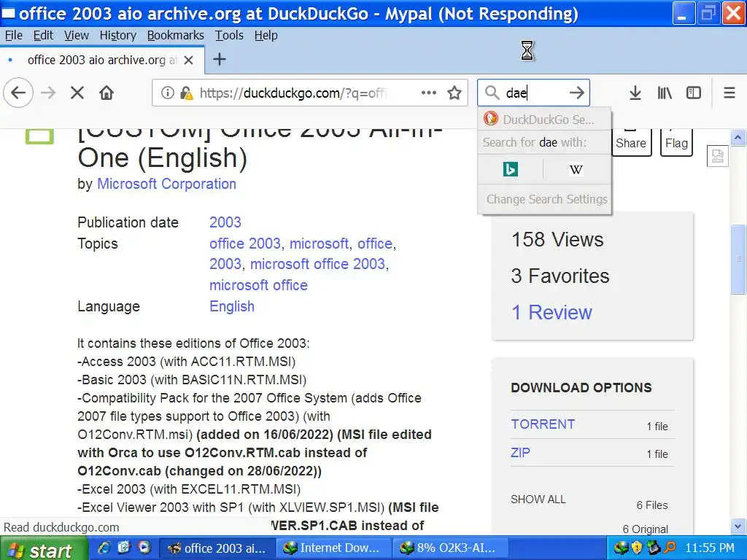Open the Edit menu
747x560 pixels.
point(43,35)
